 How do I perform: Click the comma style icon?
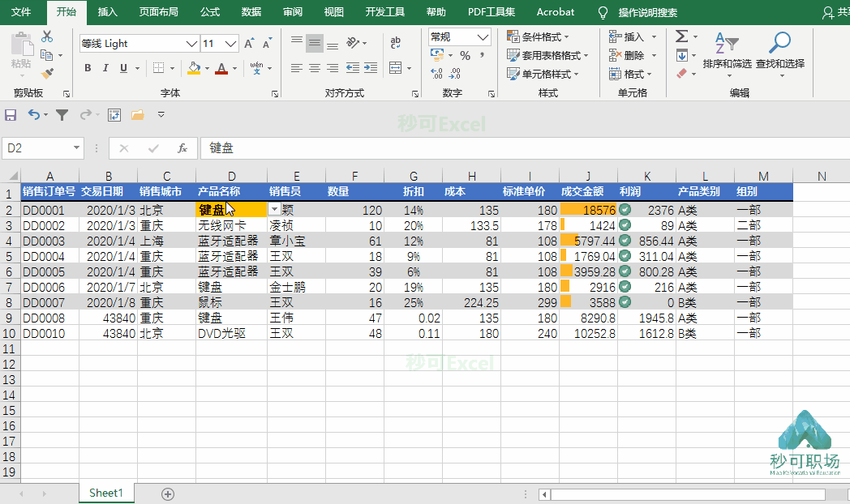tap(482, 55)
